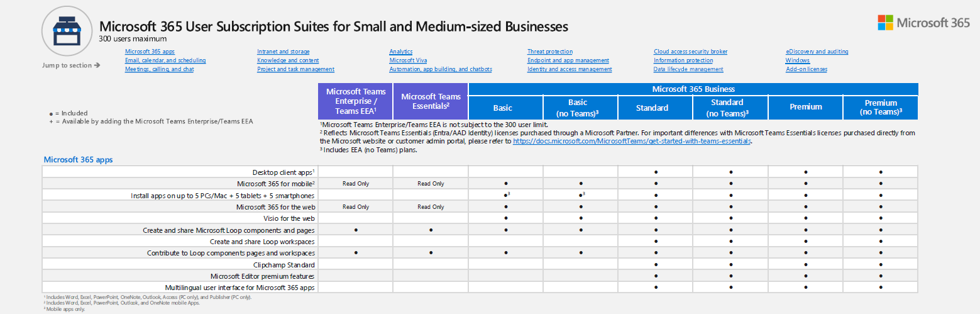The height and width of the screenshot is (314, 980).
Task: Click bottom footnote listing Word, Excel, Access, Publisher
Action: point(147,297)
